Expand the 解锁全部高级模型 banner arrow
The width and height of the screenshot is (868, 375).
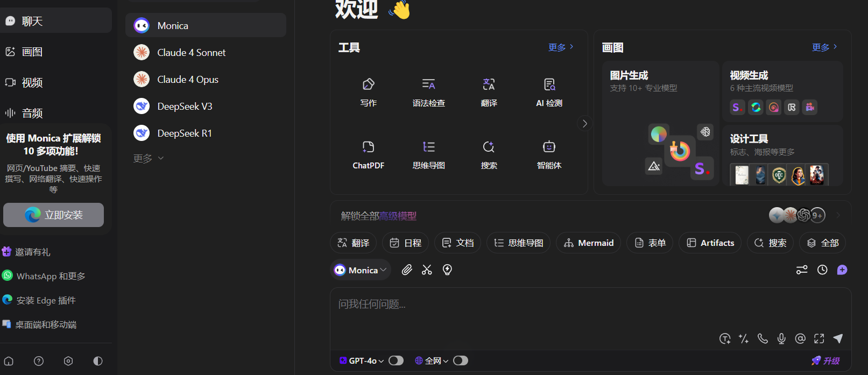click(838, 215)
